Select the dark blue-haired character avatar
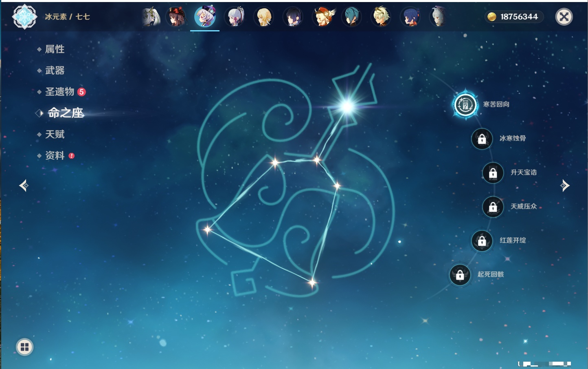This screenshot has width=588, height=369. click(410, 17)
